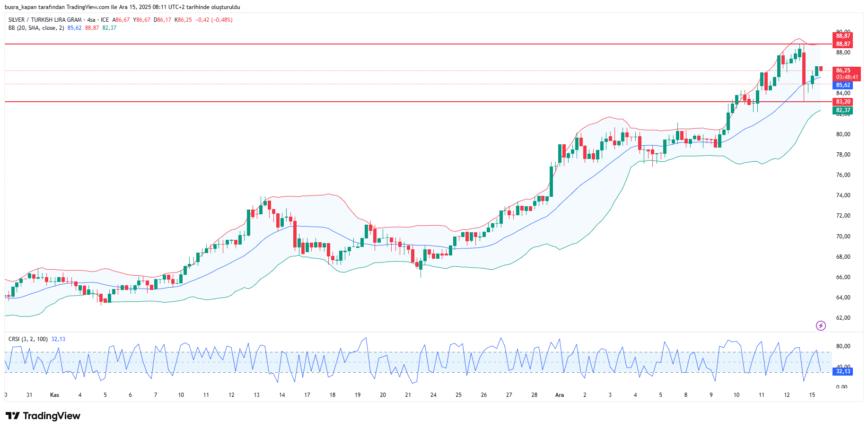Click the blue 32,13 CRSI value label on axis

(x=843, y=371)
